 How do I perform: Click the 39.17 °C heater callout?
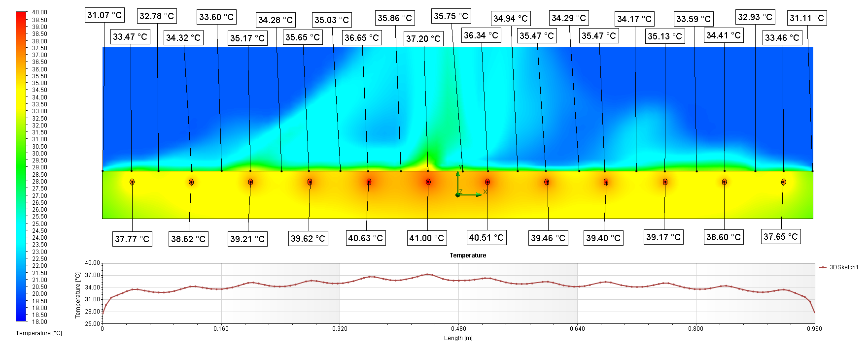pyautogui.click(x=663, y=237)
